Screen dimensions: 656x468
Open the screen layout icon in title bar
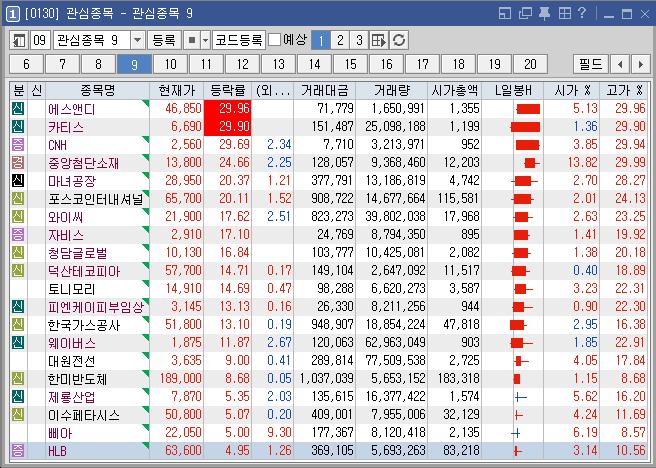tap(505, 13)
